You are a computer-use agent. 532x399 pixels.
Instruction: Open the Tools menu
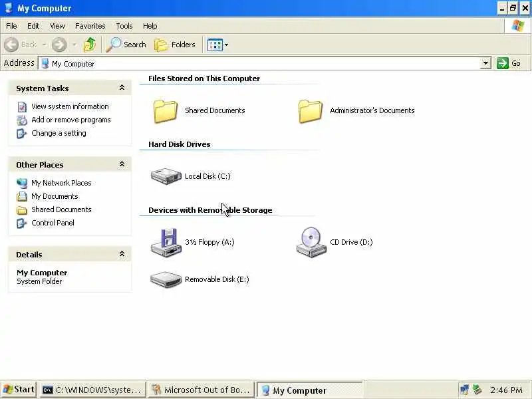[x=124, y=26]
